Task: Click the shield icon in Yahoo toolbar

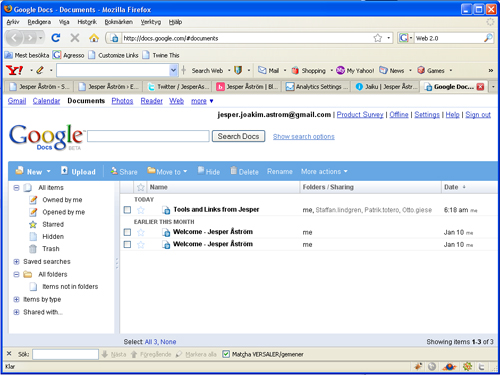Action: pyautogui.click(x=238, y=70)
